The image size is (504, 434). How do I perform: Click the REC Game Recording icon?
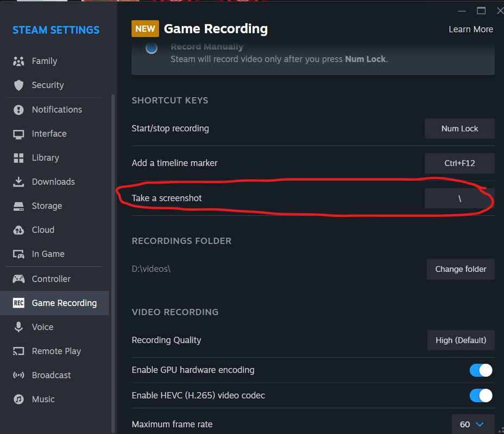[x=18, y=303]
